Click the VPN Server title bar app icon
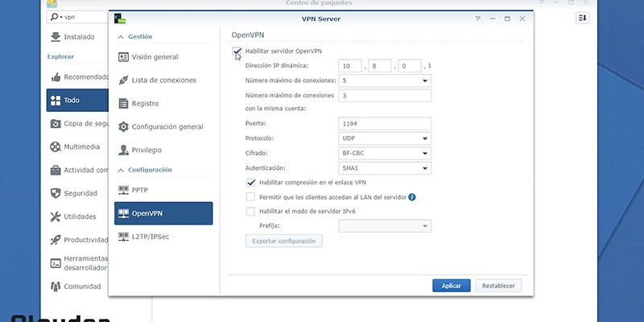Image resolution: width=644 pixels, height=322 pixels. [x=119, y=19]
